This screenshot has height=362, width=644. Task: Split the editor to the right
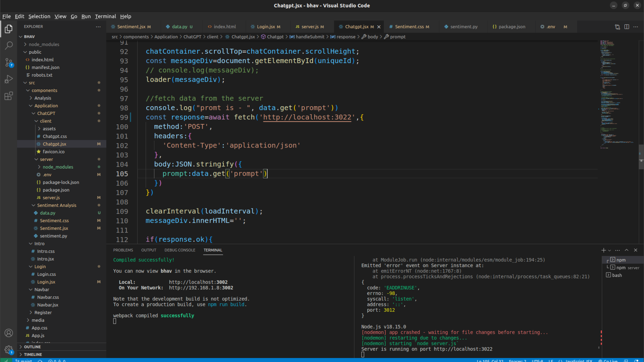627,27
